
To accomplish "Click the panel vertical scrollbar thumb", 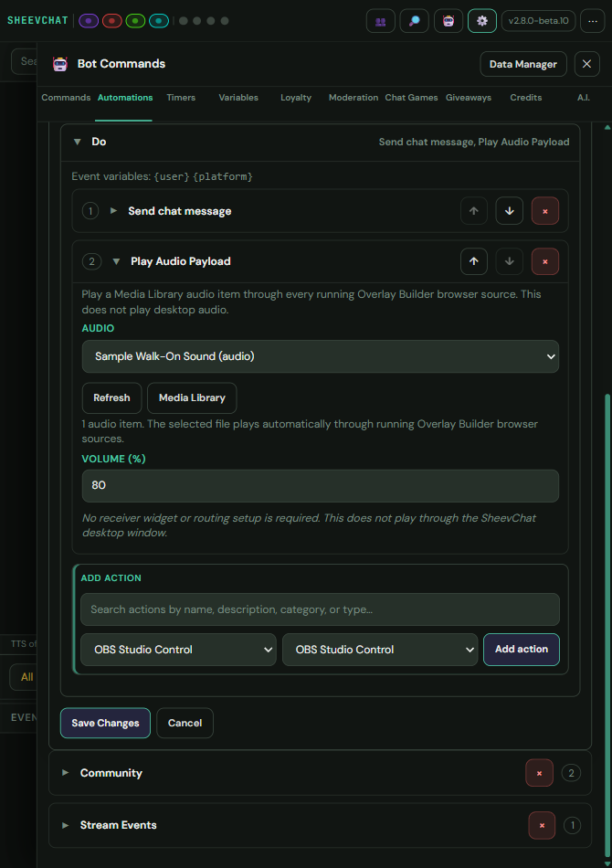I will 607,626.
